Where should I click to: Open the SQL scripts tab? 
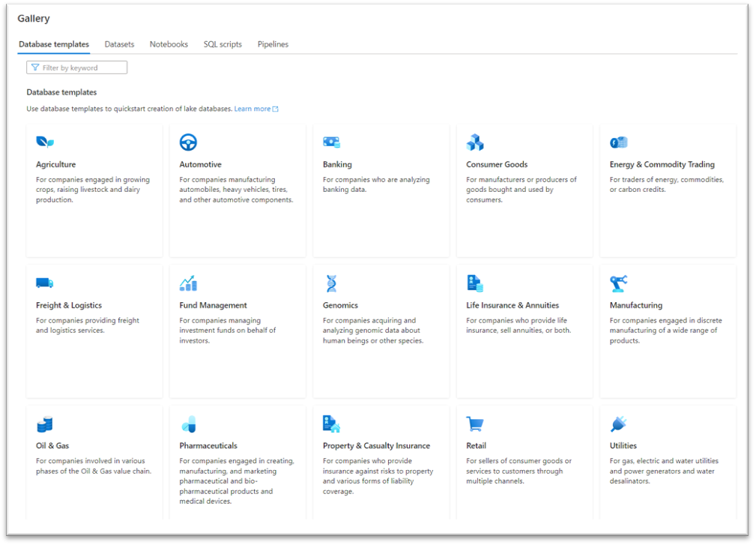(x=223, y=44)
